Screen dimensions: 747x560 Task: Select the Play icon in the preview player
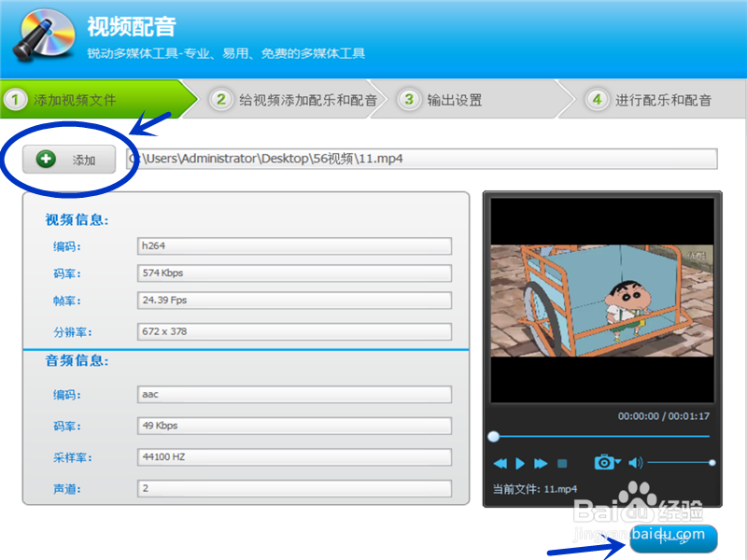pyautogui.click(x=520, y=462)
